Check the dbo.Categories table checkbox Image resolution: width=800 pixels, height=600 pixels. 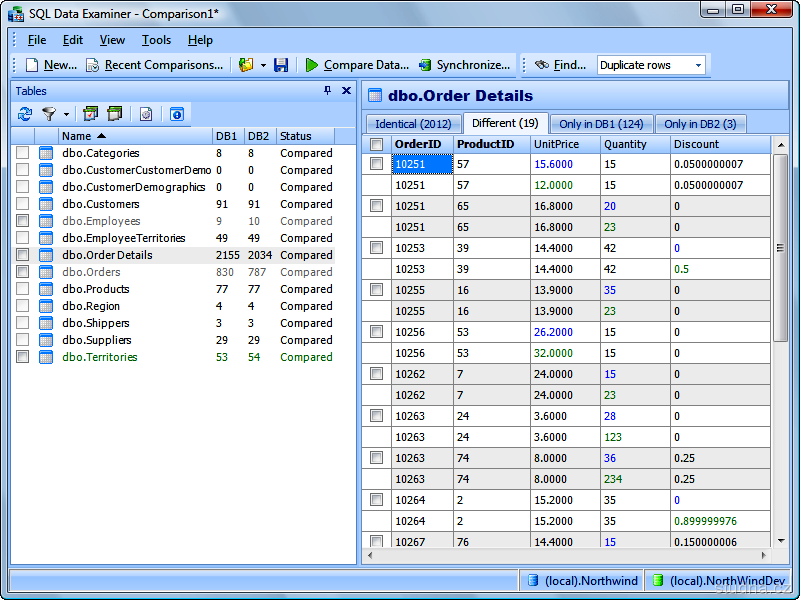pyautogui.click(x=22, y=153)
